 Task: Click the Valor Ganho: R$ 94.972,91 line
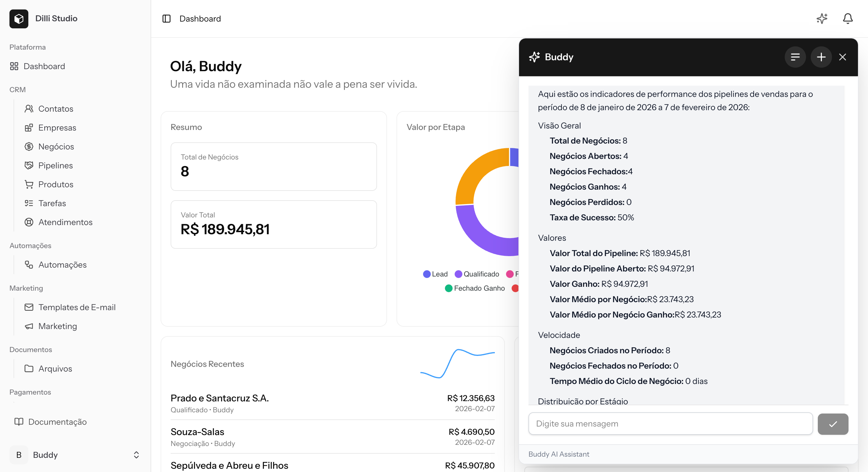[x=599, y=284]
